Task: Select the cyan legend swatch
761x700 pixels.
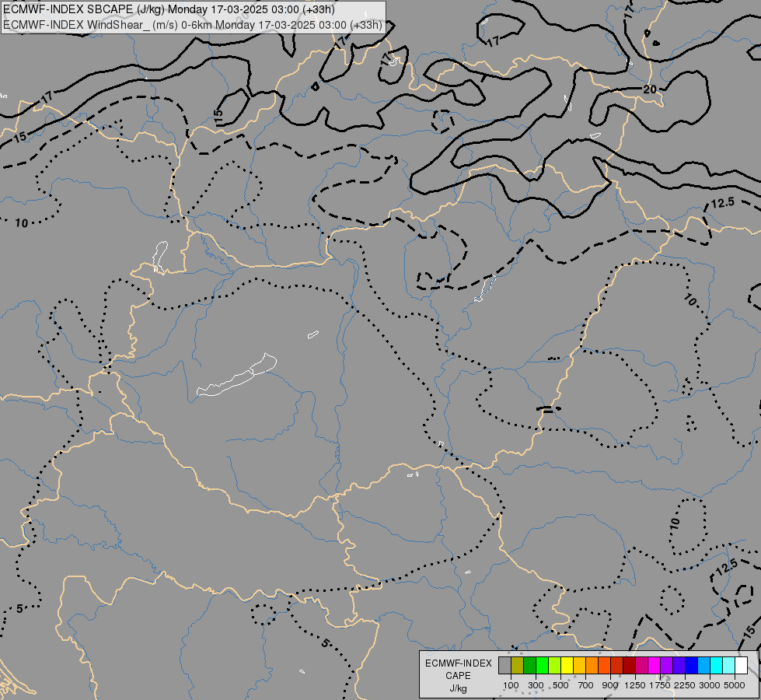Action: coord(716,666)
